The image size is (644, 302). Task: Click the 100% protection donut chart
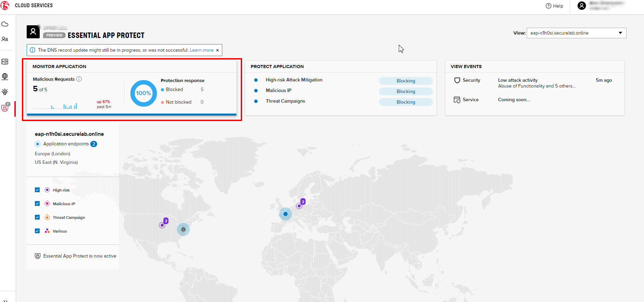pos(144,93)
